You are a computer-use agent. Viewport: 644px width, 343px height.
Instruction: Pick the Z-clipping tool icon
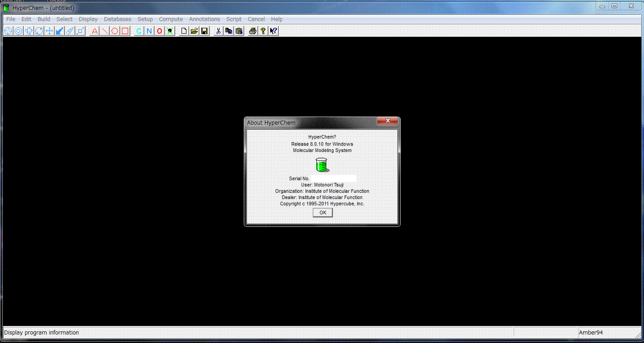click(80, 31)
